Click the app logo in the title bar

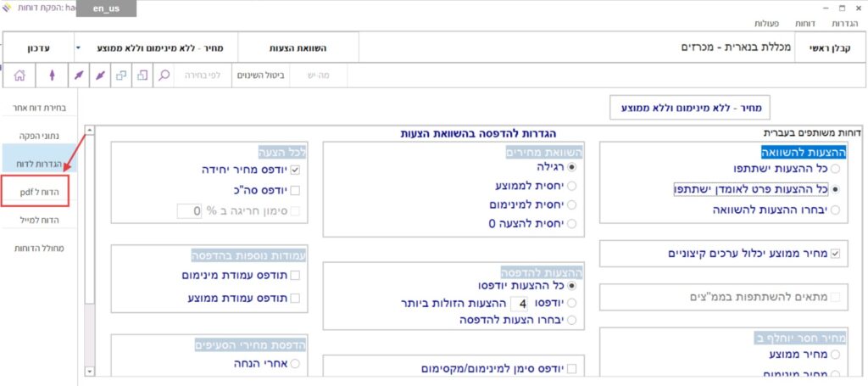point(8,8)
